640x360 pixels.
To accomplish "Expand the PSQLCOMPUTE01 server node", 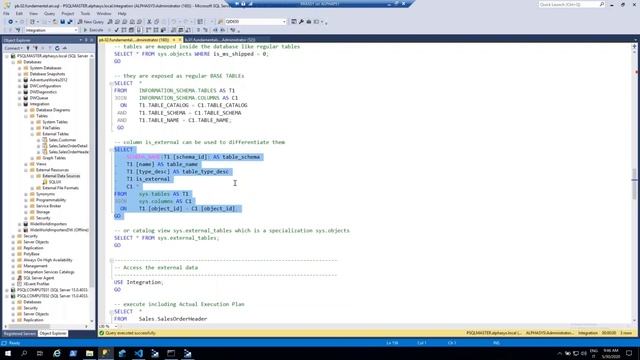I will (7, 290).
